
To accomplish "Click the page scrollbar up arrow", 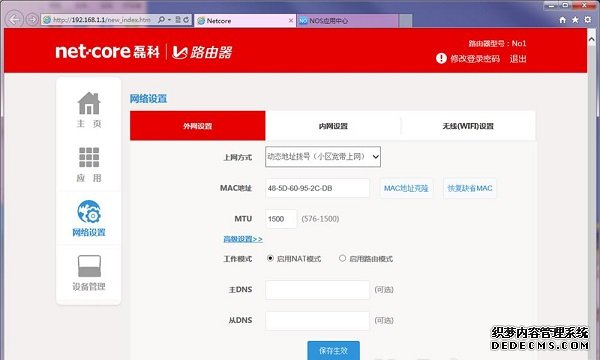I will click(x=592, y=39).
